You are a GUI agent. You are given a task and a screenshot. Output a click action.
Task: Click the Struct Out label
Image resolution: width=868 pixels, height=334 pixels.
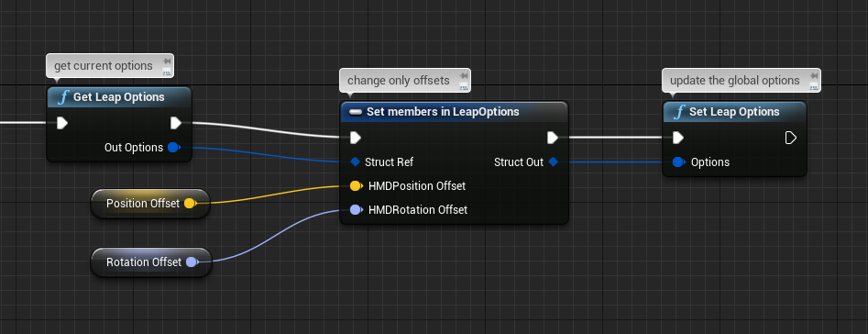[x=519, y=162]
